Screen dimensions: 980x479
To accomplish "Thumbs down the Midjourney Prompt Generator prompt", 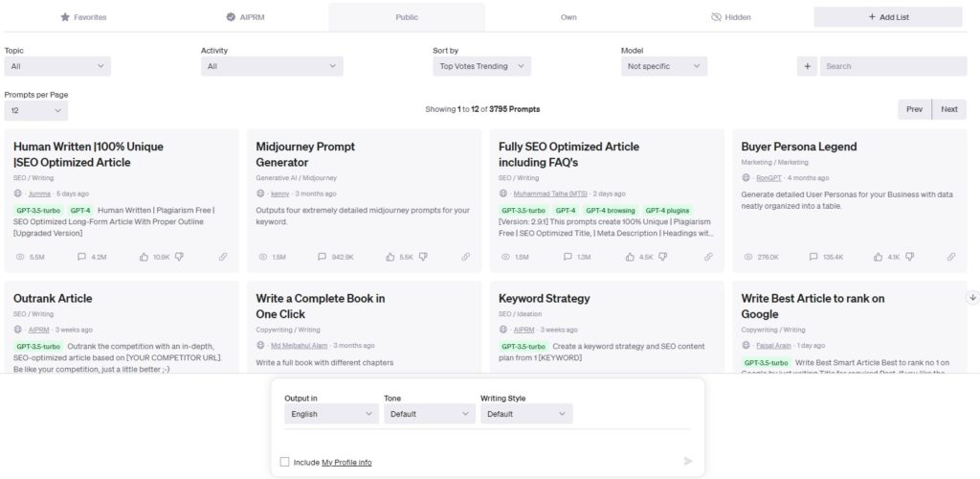I will [x=423, y=257].
